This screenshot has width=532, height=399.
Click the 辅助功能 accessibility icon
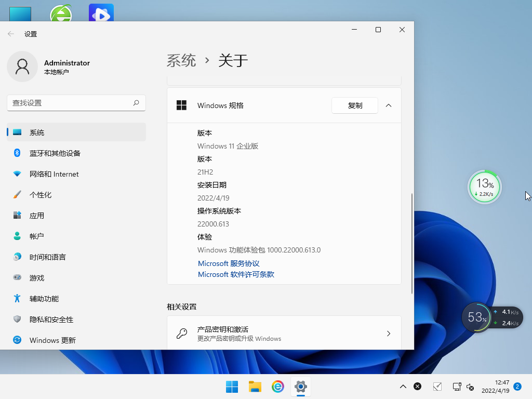pyautogui.click(x=16, y=298)
